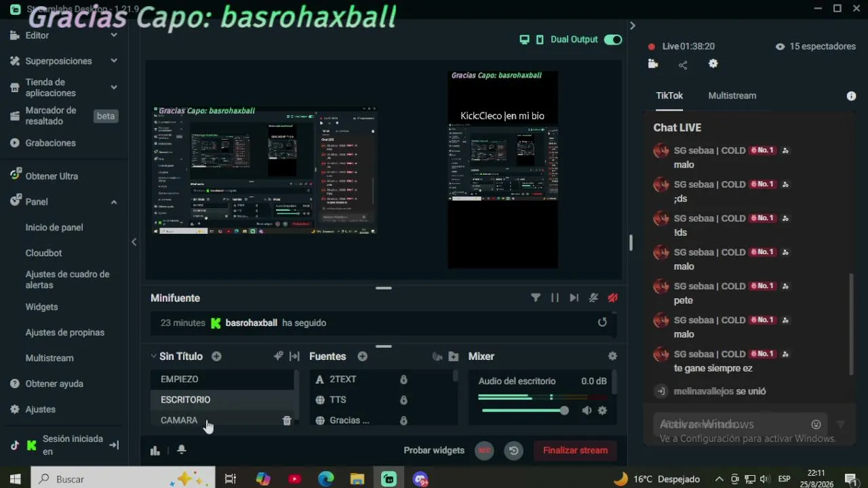The width and height of the screenshot is (868, 488).
Task: Open Audio del escritorio settings gear
Action: pos(602,411)
